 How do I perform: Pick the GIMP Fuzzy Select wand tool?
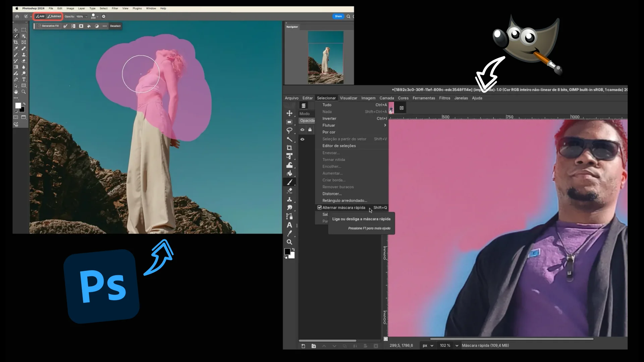coord(289,139)
